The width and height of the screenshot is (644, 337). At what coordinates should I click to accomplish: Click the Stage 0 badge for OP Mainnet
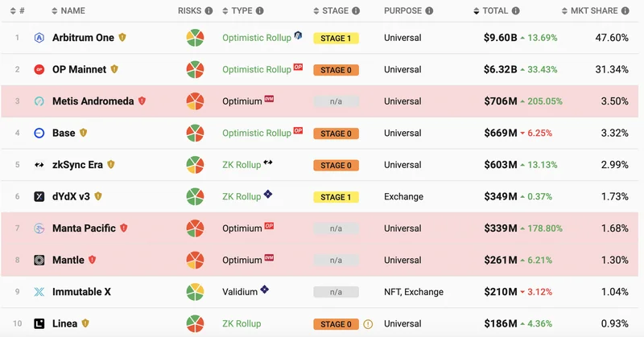pyautogui.click(x=336, y=70)
